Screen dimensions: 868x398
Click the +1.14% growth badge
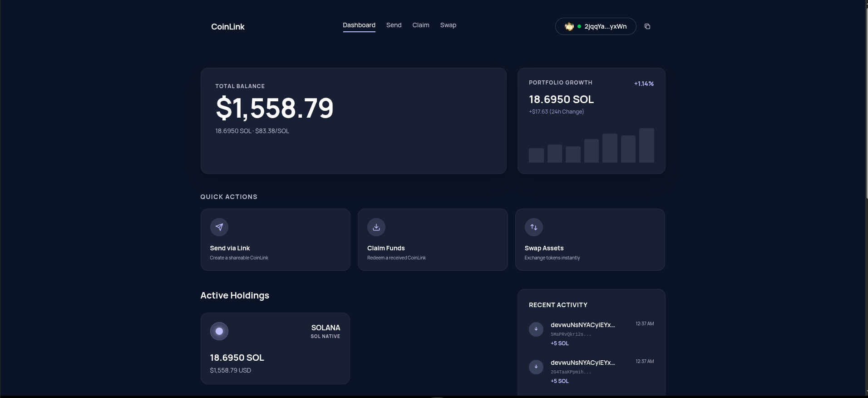644,84
